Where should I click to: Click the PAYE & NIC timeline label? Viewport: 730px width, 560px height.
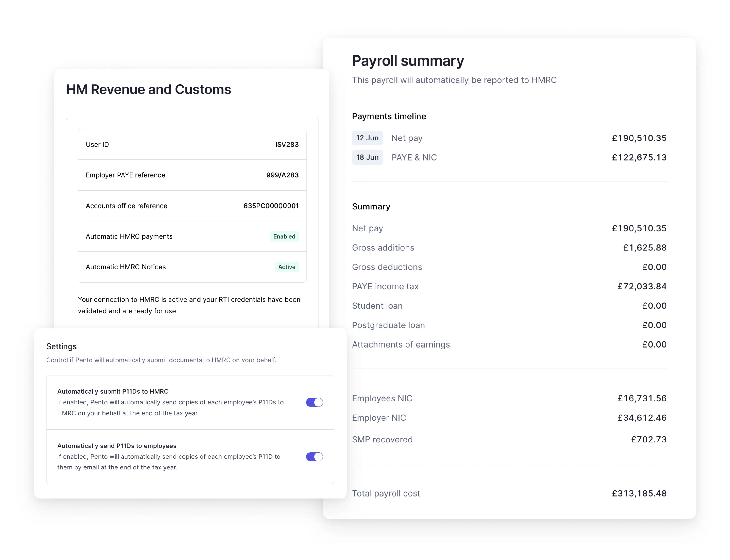point(414,157)
